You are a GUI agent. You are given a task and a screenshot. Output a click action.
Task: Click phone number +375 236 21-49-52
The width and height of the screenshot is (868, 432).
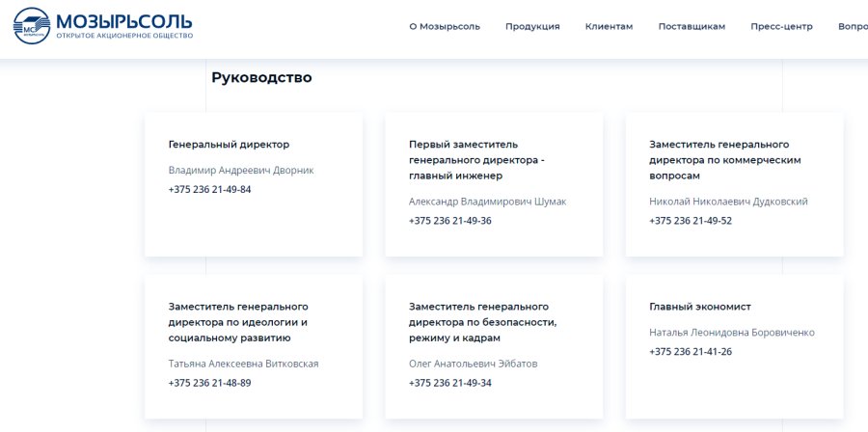click(x=691, y=221)
